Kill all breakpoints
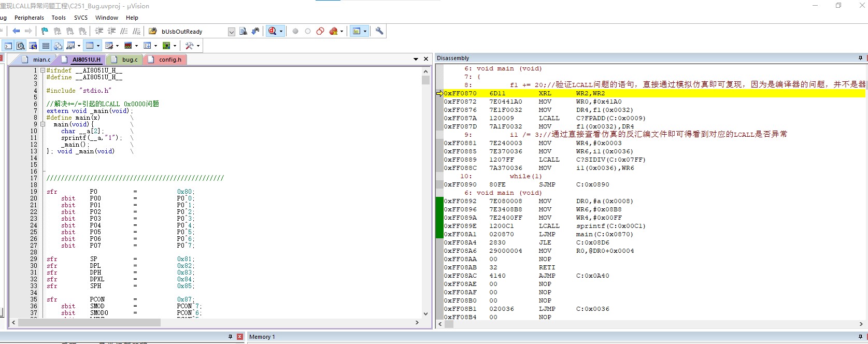This screenshot has width=868, height=344. (x=333, y=31)
